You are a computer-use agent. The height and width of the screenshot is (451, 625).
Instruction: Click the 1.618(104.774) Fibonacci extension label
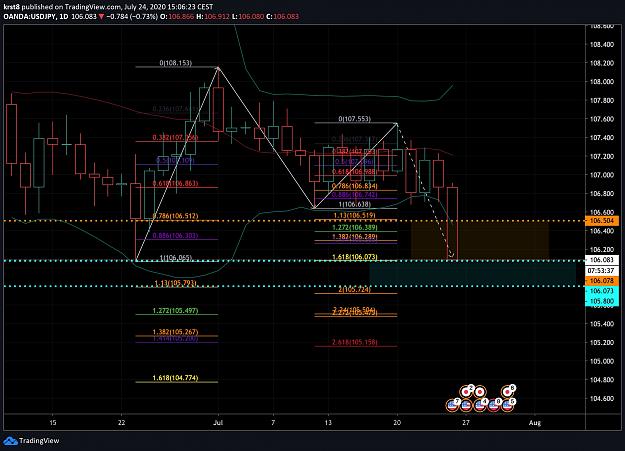click(175, 378)
